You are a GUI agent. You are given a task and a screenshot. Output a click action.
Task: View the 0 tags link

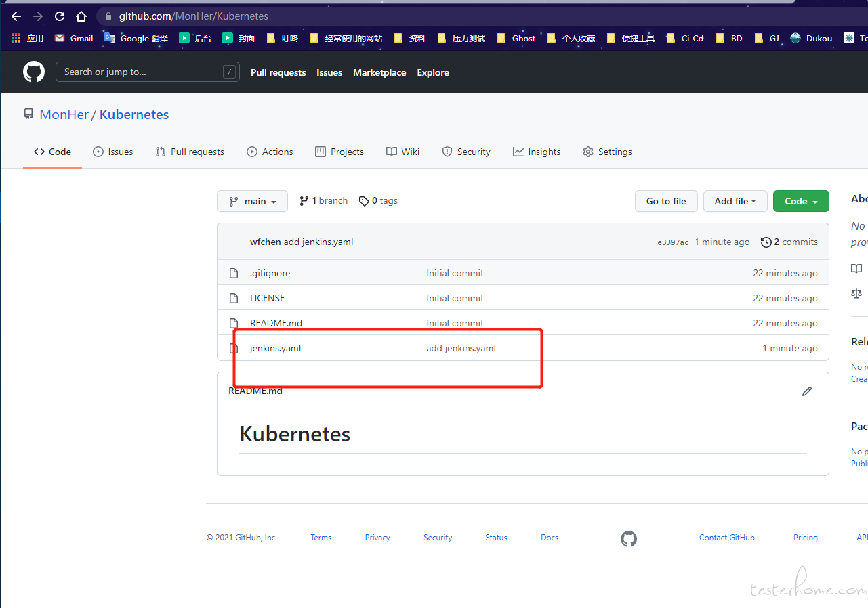[x=378, y=201]
